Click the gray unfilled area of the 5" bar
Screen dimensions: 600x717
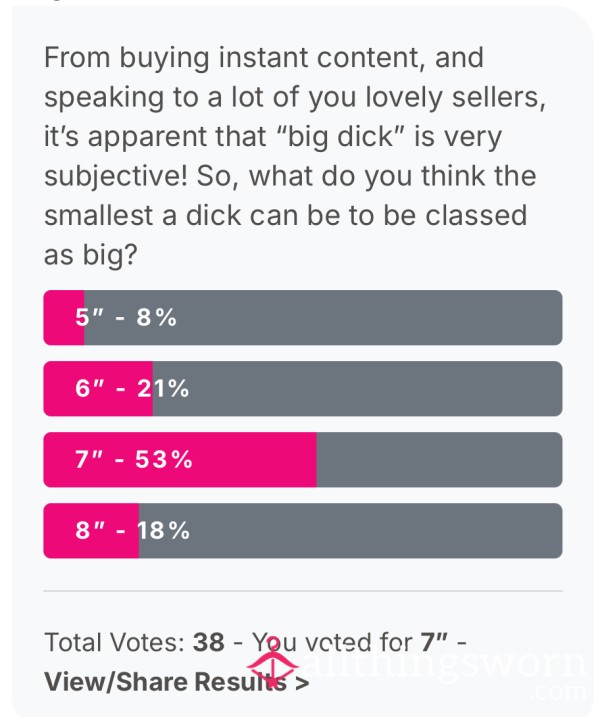323,317
